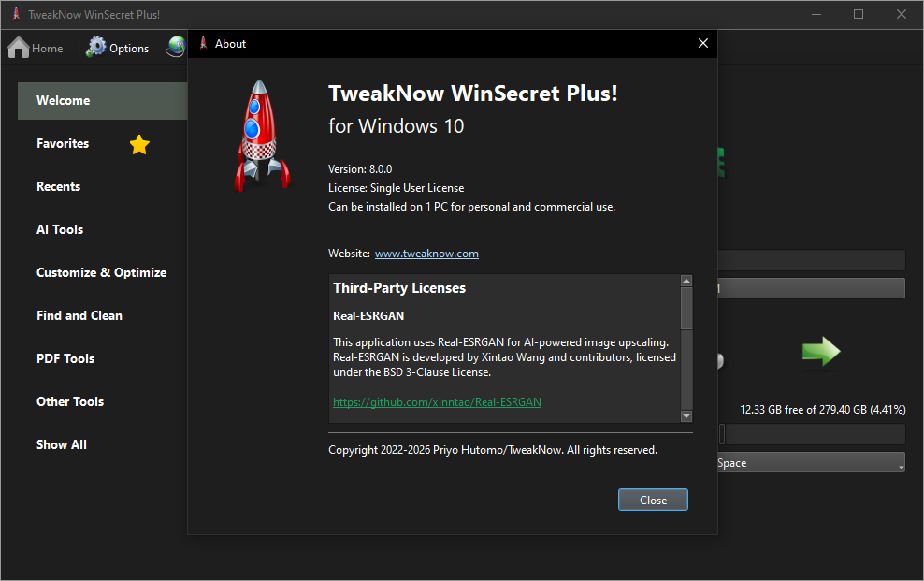Click the yellow star next to Favorites

point(139,144)
